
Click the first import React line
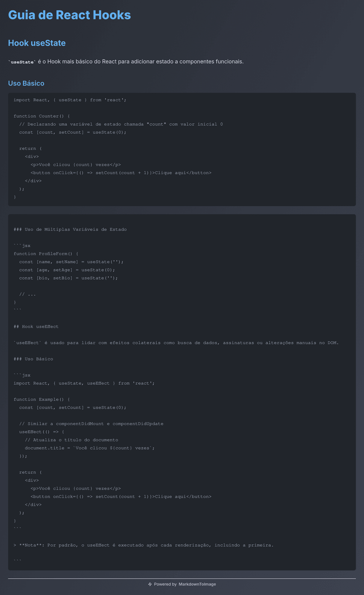[x=70, y=100]
